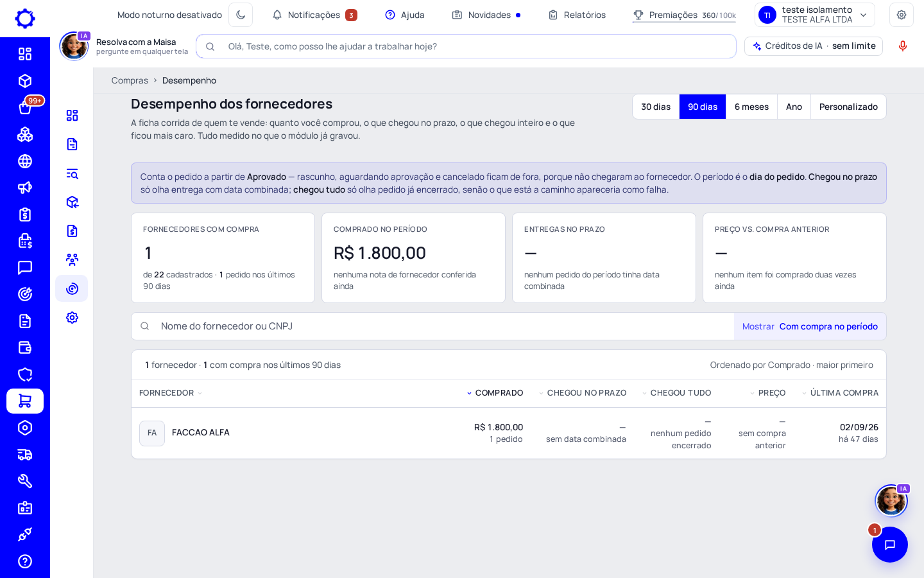Click the Premiações 360/100k progress indicator
This screenshot has width=924, height=578.
[684, 15]
